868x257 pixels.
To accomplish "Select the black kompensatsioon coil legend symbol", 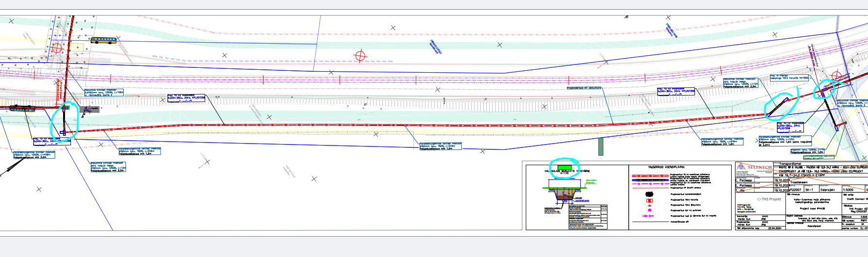I will [650, 194].
